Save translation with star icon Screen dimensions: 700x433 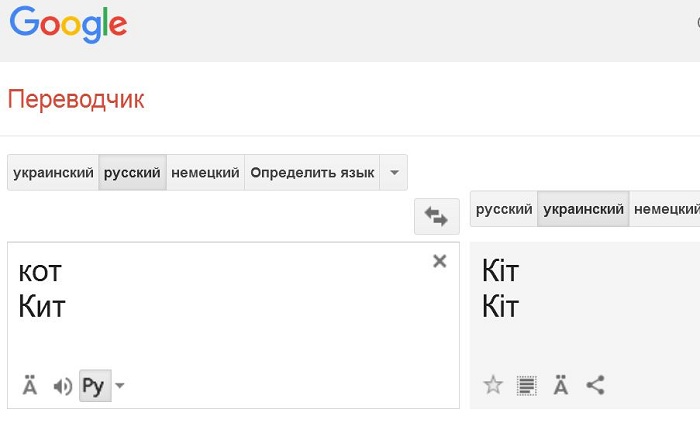point(492,385)
